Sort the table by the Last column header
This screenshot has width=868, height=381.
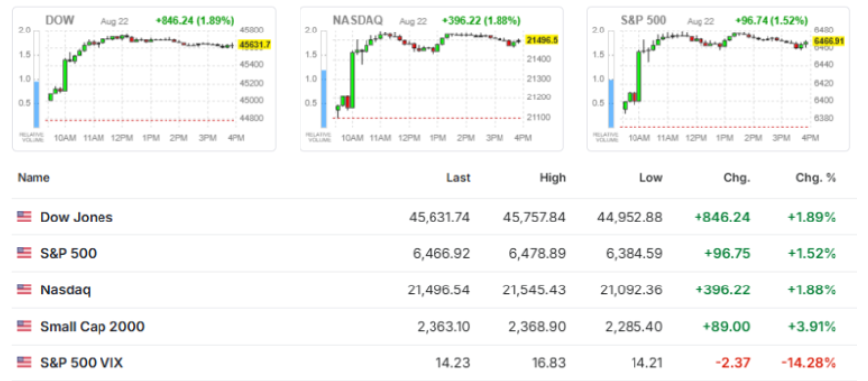(459, 178)
